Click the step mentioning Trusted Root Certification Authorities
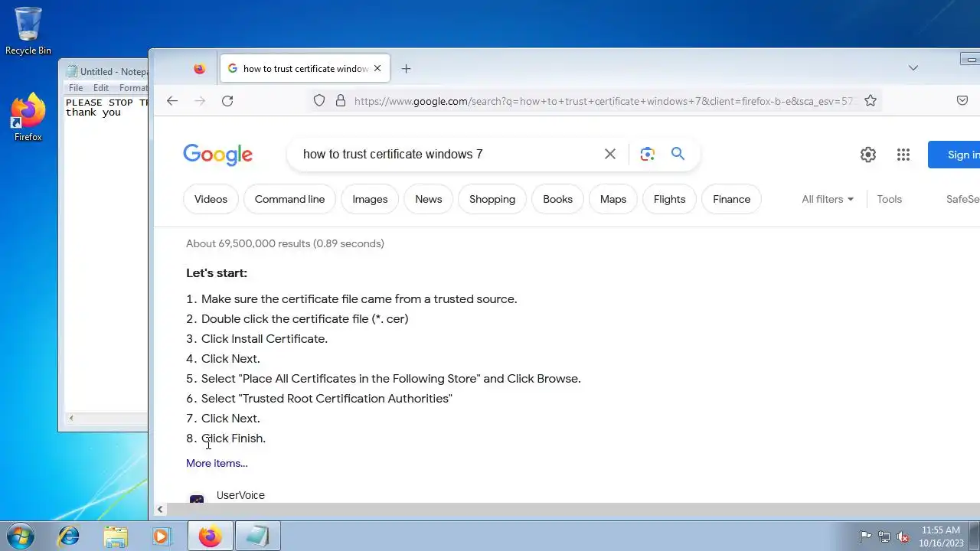Viewport: 980px width, 551px height. tap(327, 399)
